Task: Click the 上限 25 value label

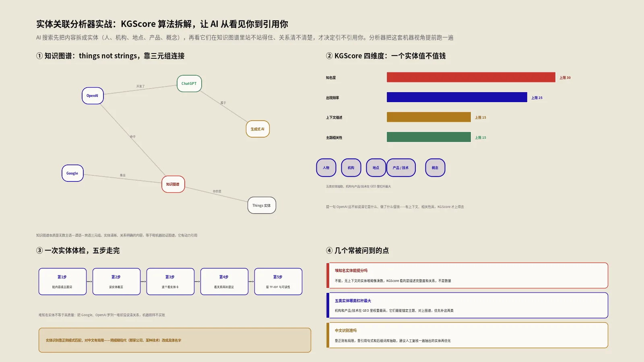Action: tap(537, 98)
